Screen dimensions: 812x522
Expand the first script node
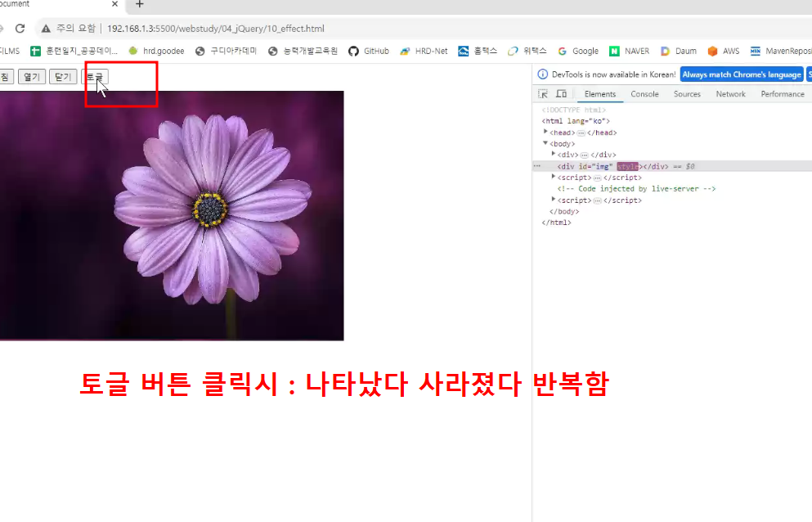click(553, 177)
